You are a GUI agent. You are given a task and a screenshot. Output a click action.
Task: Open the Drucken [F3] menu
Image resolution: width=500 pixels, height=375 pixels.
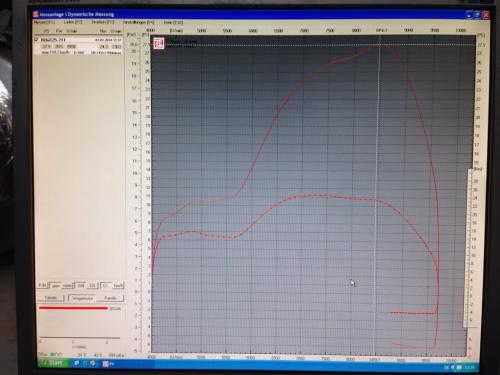pos(103,22)
